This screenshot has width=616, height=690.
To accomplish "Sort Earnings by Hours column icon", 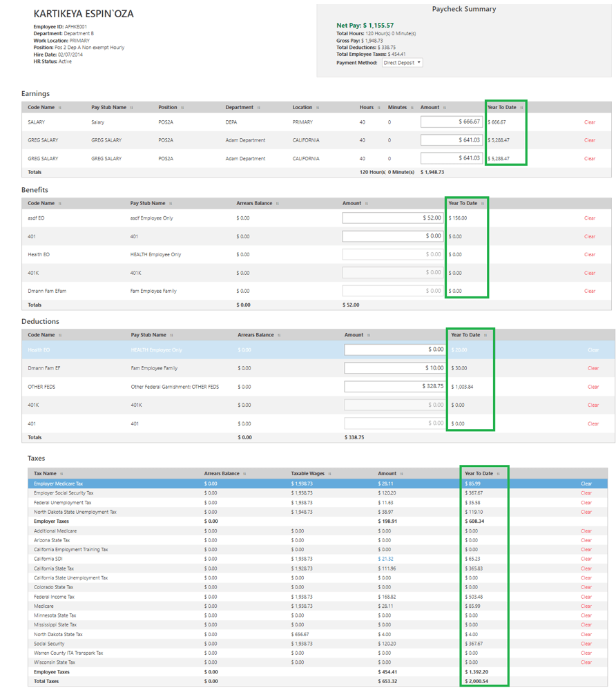I will pyautogui.click(x=379, y=108).
